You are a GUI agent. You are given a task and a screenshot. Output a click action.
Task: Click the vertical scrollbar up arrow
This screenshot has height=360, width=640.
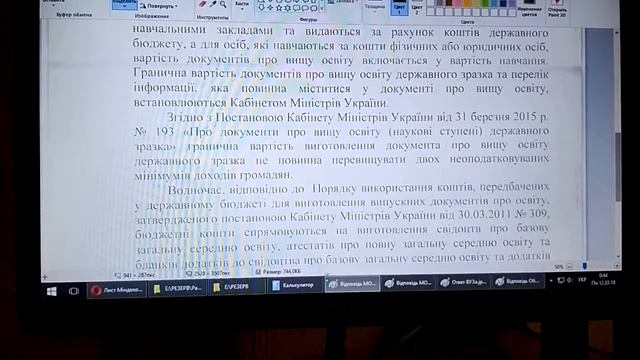coord(617,33)
